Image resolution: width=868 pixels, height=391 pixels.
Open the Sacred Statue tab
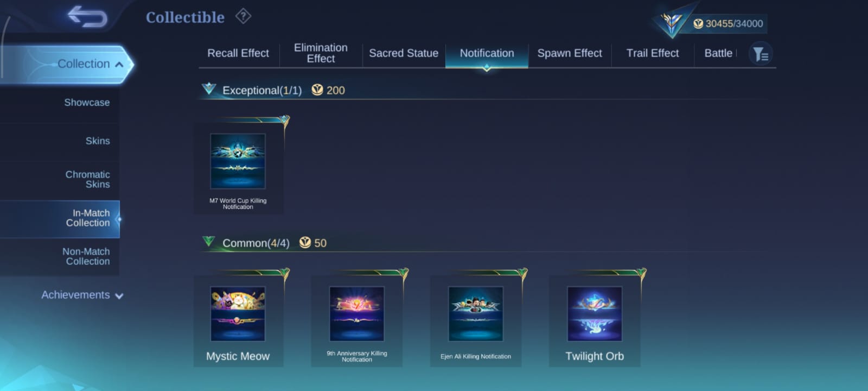point(404,53)
